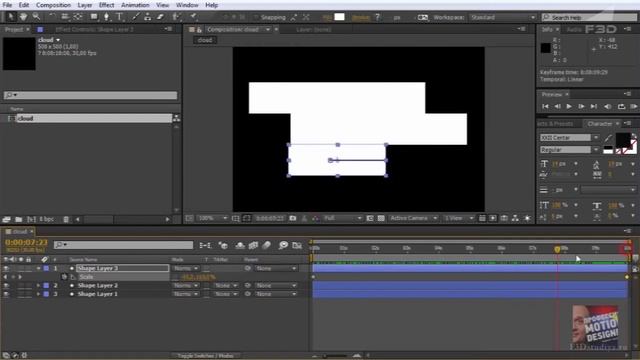Click the Fill color swatch in toolbar

pyautogui.click(x=340, y=17)
